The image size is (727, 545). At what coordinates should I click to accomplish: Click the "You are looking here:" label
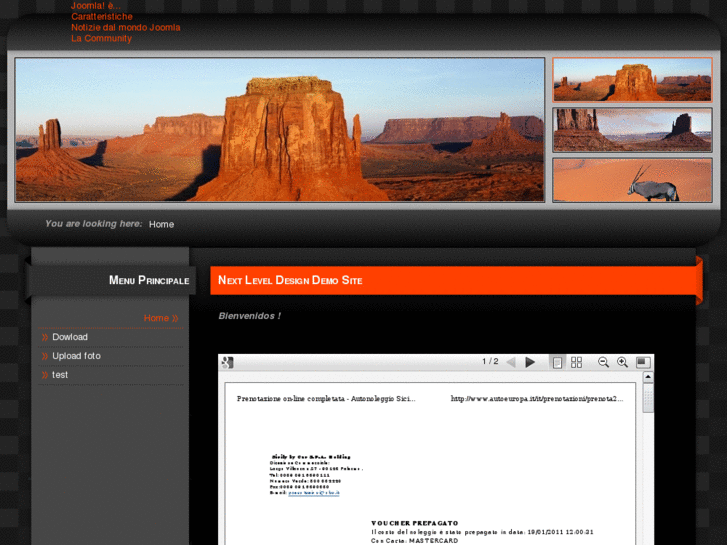[x=94, y=224]
